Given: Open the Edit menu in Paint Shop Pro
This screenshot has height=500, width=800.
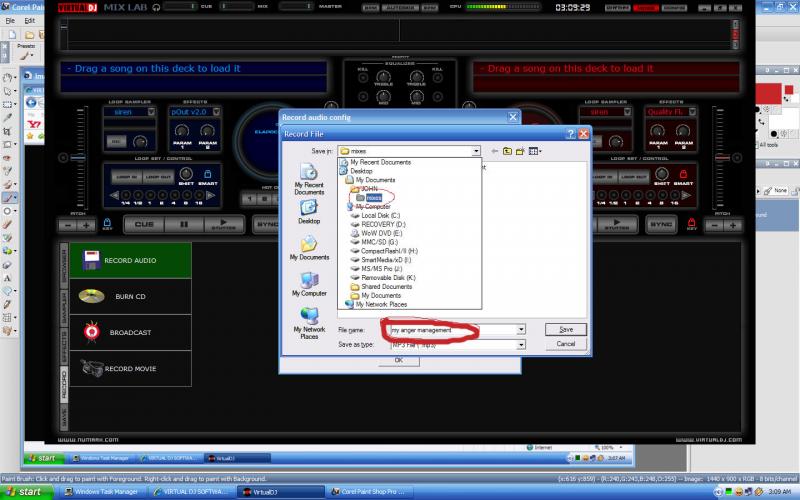Looking at the screenshot, I should (x=30, y=21).
